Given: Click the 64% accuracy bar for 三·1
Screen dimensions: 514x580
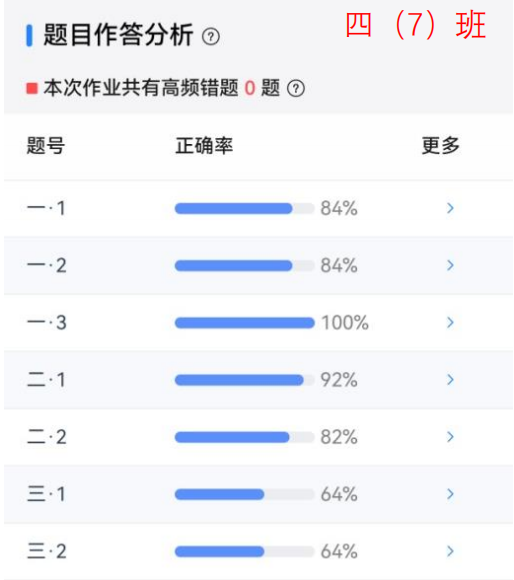Looking at the screenshot, I should coord(244,494).
